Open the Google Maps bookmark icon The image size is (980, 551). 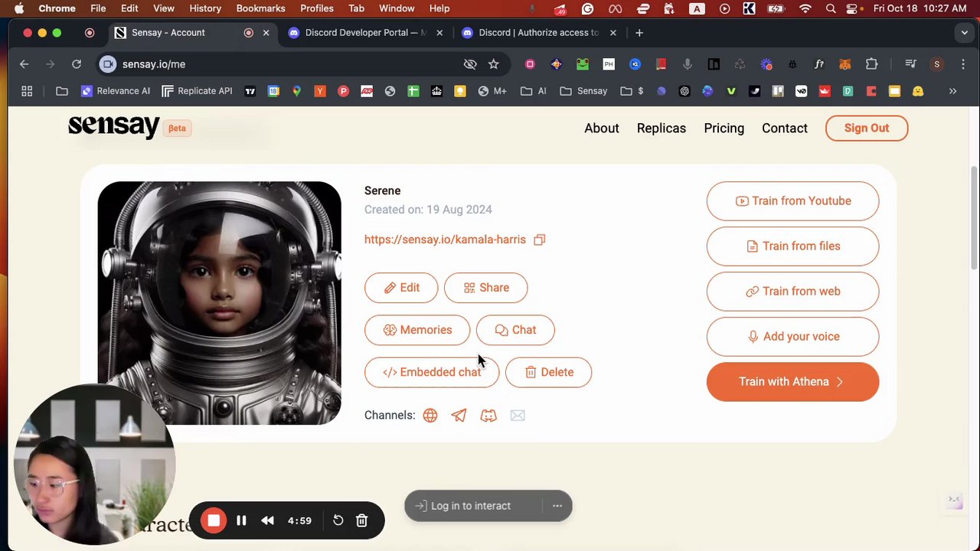(x=296, y=91)
